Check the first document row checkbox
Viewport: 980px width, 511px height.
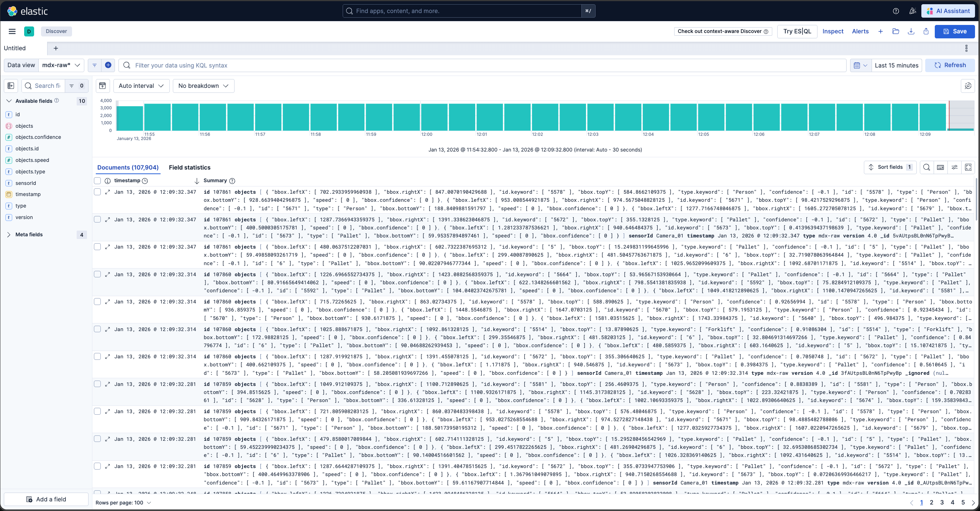pyautogui.click(x=97, y=192)
